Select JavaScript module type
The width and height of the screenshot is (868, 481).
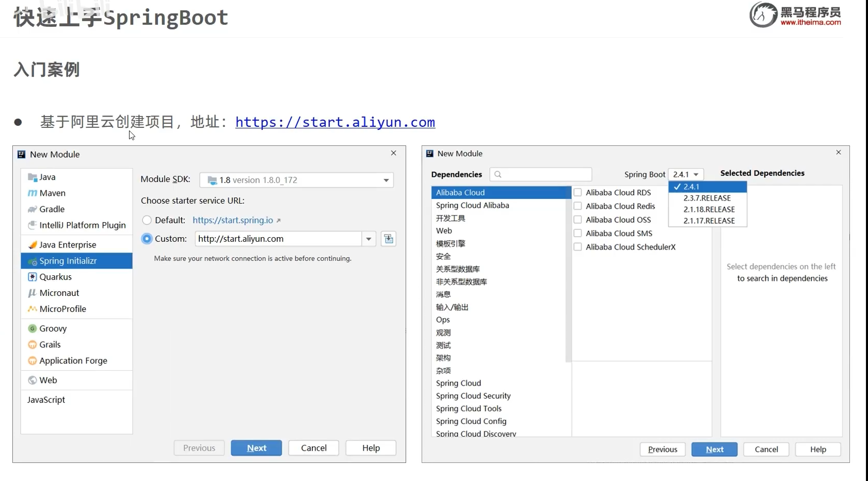(x=76, y=400)
